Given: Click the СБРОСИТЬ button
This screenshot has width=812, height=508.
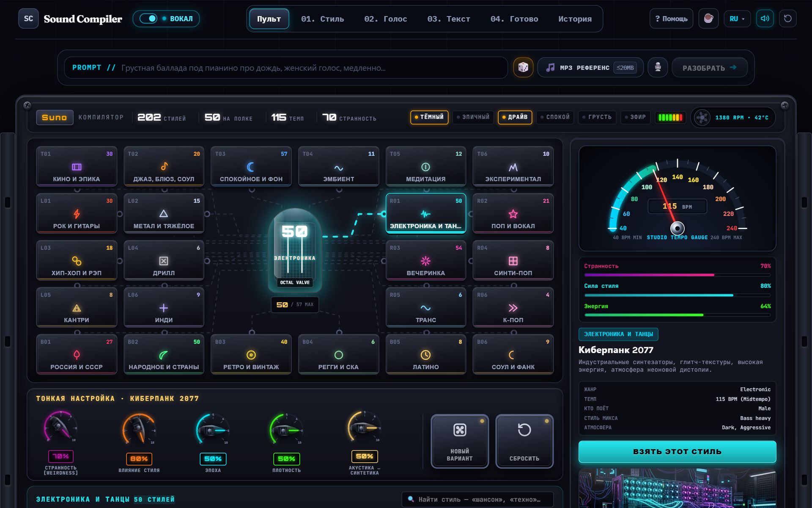Looking at the screenshot, I should point(524,441).
